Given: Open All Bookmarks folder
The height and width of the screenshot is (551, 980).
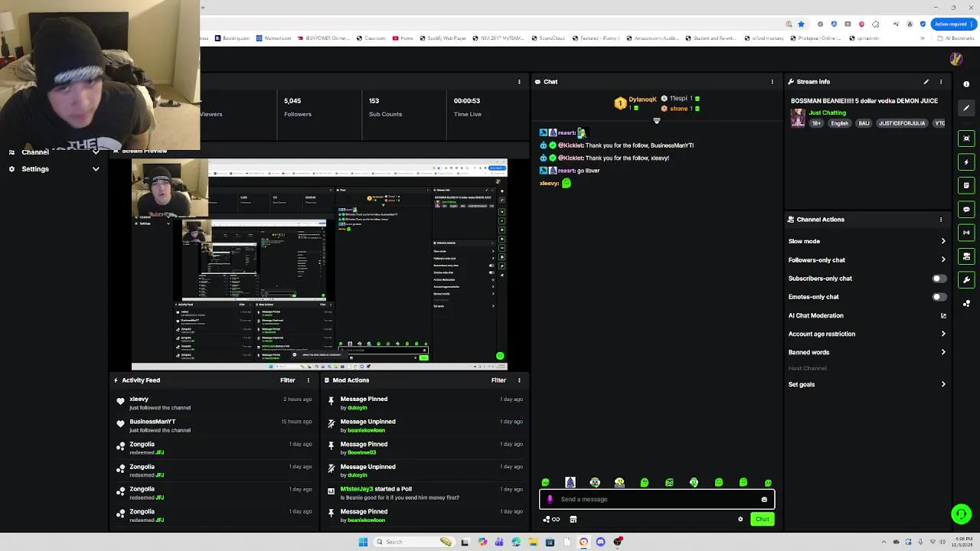Looking at the screenshot, I should coord(956,38).
